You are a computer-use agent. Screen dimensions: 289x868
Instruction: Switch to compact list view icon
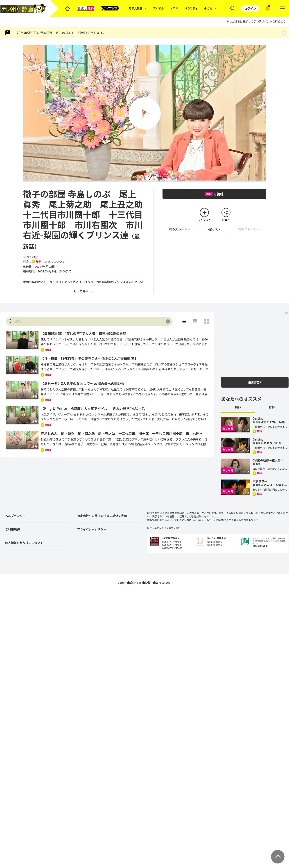[195, 322]
